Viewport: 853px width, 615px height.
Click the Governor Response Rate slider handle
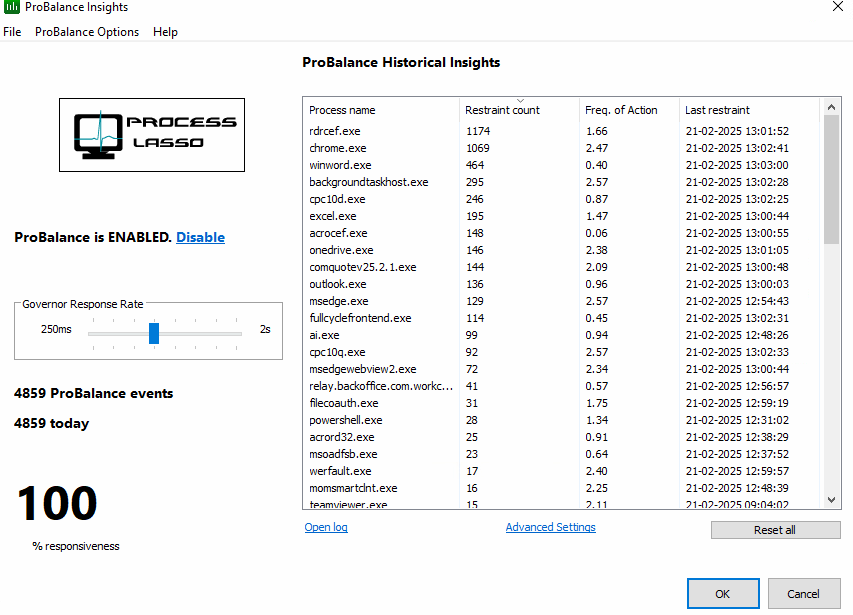(x=154, y=333)
